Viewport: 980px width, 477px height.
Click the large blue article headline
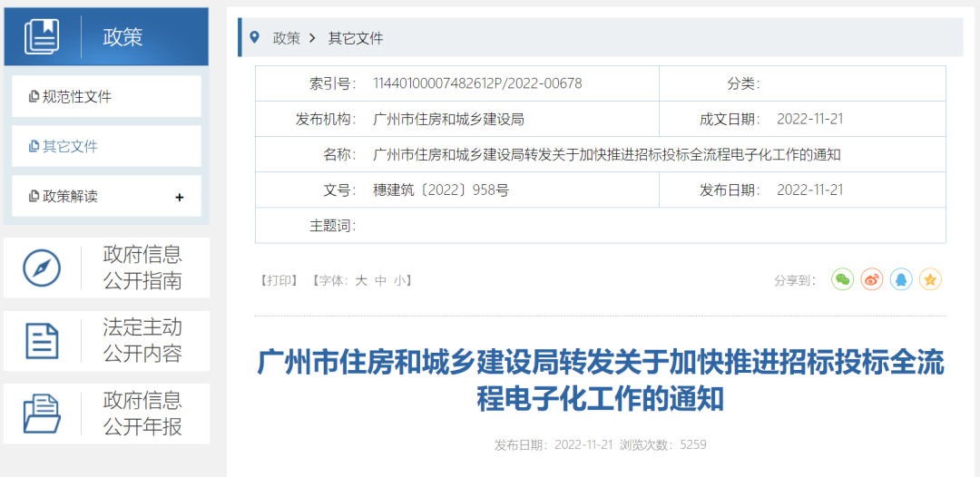pos(601,380)
